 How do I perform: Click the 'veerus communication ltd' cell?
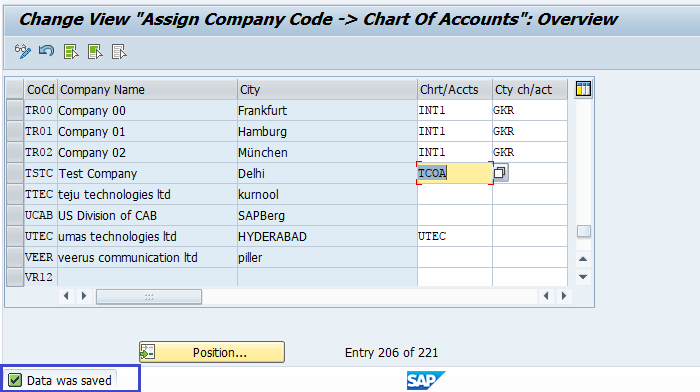(147, 257)
